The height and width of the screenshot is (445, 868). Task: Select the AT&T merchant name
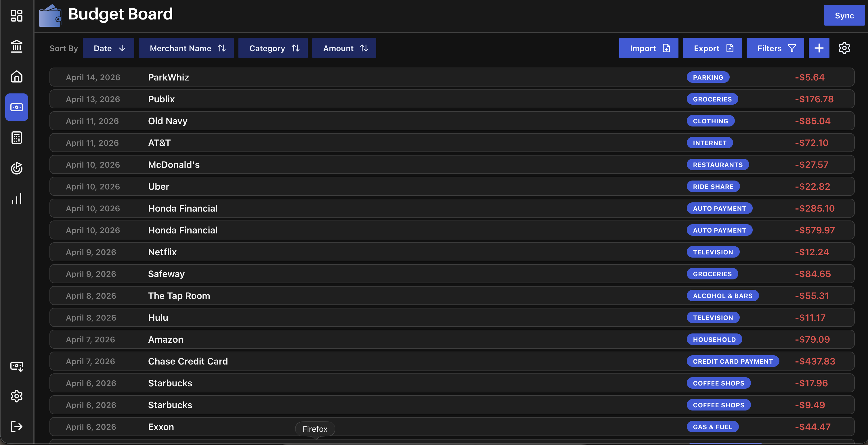point(159,143)
